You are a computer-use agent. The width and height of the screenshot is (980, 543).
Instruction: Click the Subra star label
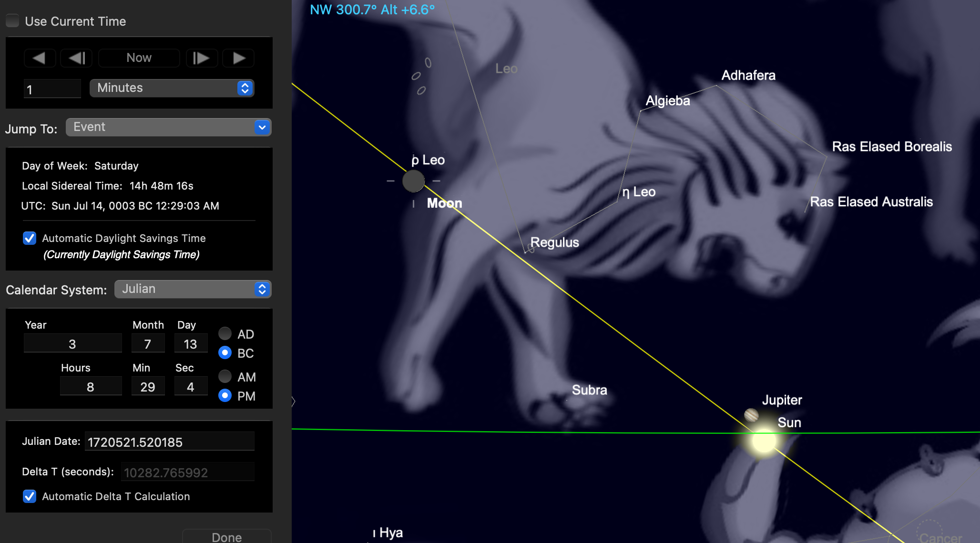pos(590,390)
